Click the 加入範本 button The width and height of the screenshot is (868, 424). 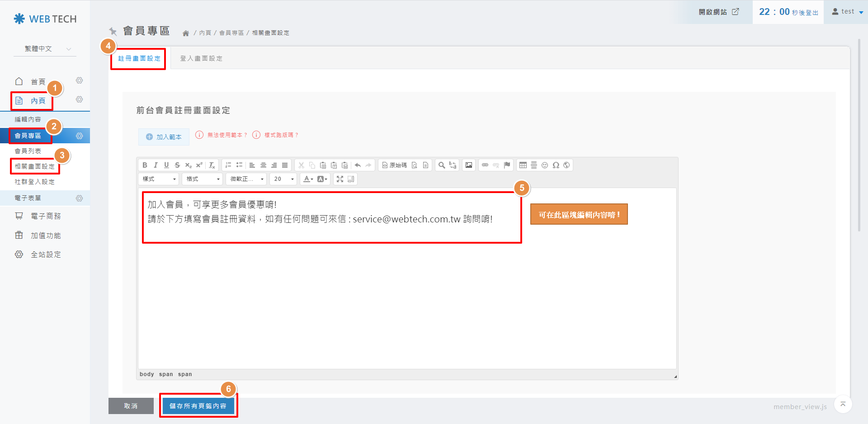[x=164, y=137]
